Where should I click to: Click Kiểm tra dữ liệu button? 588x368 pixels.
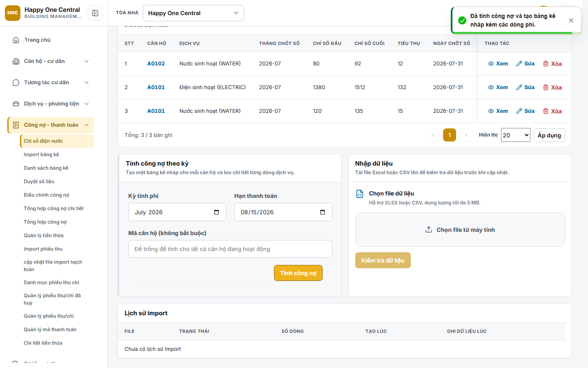(x=383, y=260)
